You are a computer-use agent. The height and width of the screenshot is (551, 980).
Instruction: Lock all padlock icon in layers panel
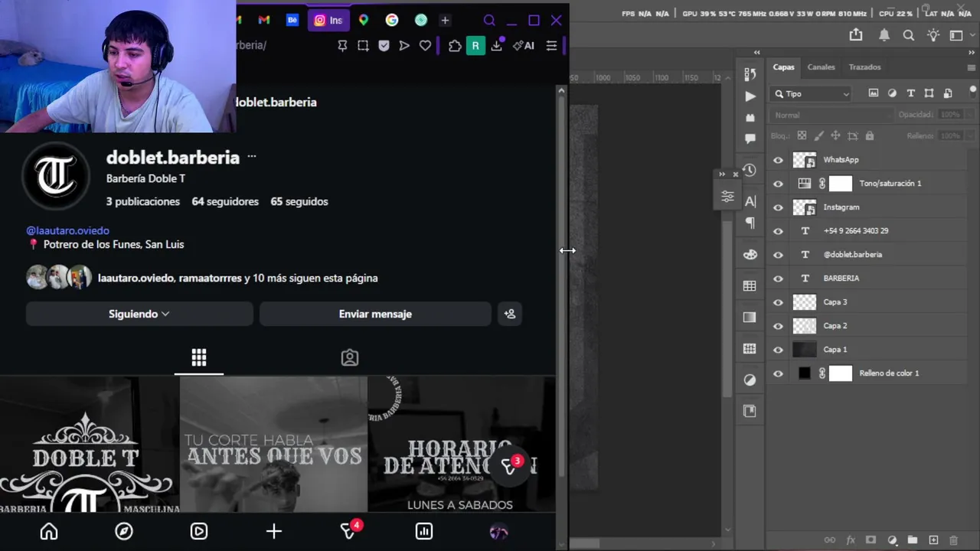tap(869, 135)
